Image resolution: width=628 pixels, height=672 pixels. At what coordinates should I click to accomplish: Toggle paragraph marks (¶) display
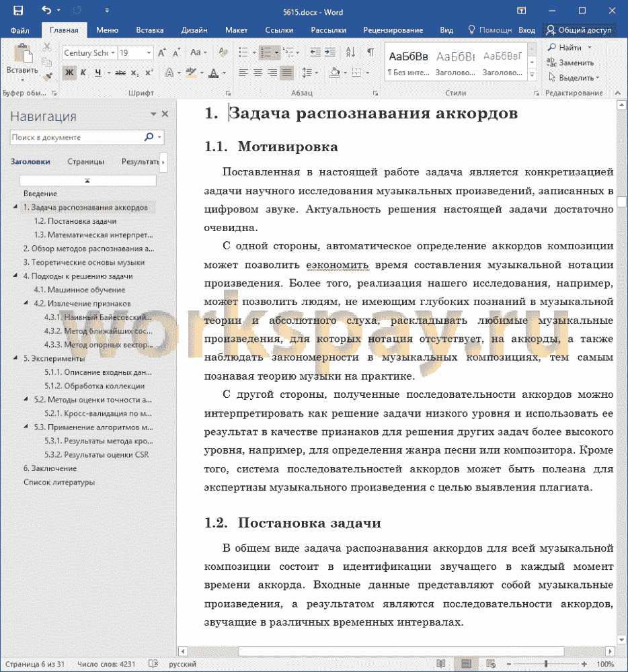370,52
